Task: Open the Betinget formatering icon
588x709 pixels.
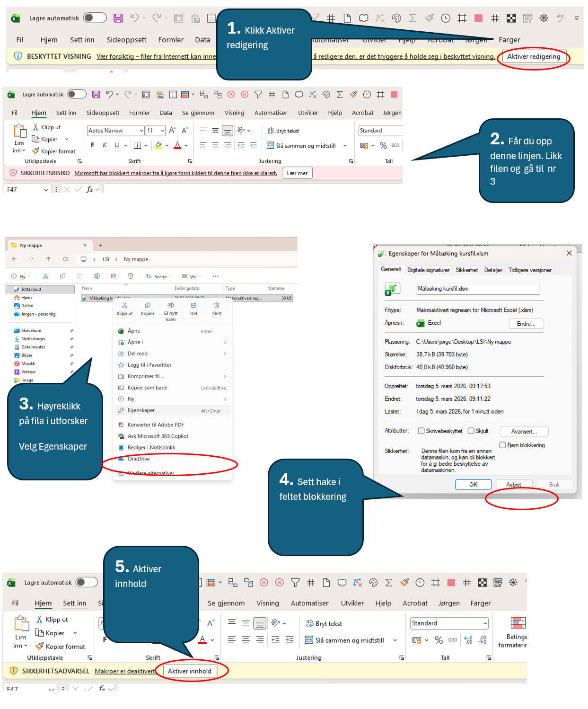Action: click(x=518, y=623)
